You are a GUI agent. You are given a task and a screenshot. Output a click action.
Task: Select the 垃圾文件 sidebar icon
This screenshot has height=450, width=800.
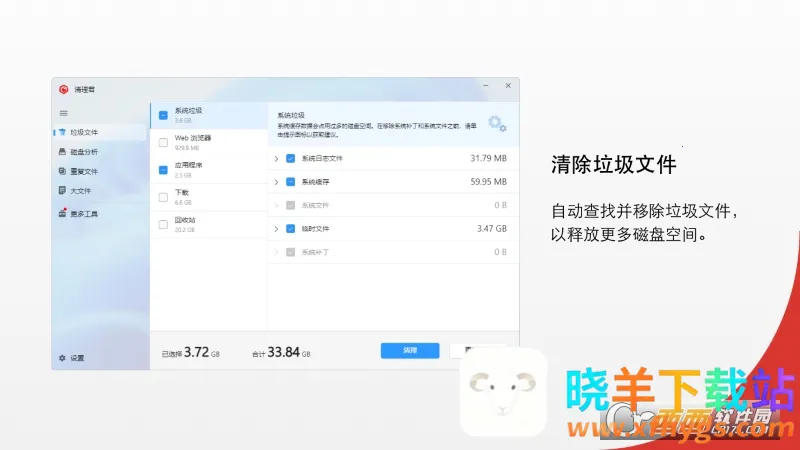pos(62,132)
